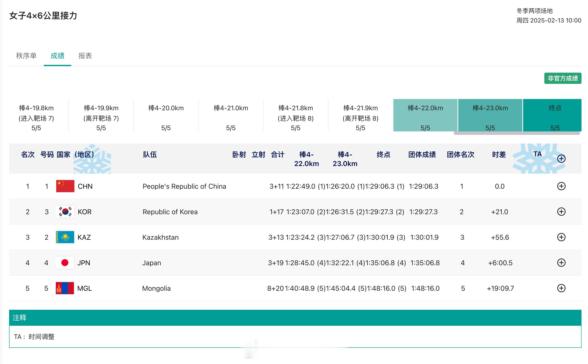Click the 号码 column header

click(x=47, y=155)
